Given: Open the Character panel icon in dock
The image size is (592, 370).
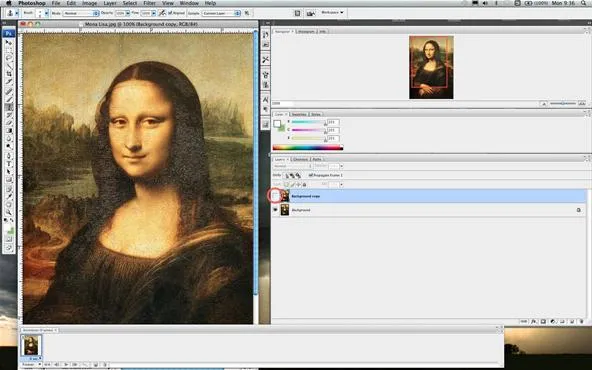Looking at the screenshot, I should click(x=265, y=100).
